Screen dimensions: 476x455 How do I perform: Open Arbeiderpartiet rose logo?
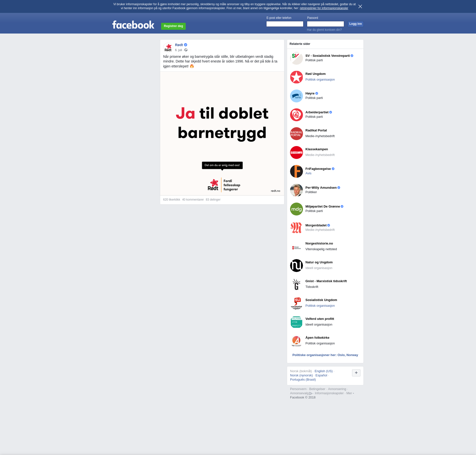pos(297,115)
